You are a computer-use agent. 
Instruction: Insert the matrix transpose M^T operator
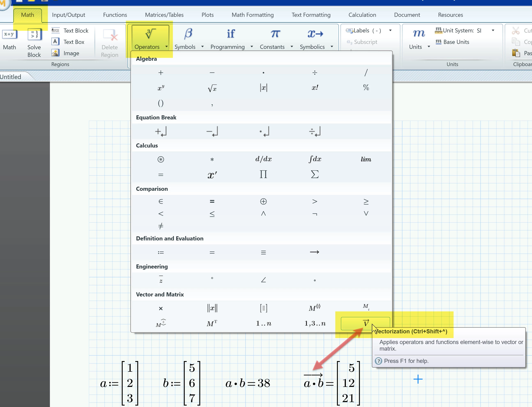click(x=212, y=324)
